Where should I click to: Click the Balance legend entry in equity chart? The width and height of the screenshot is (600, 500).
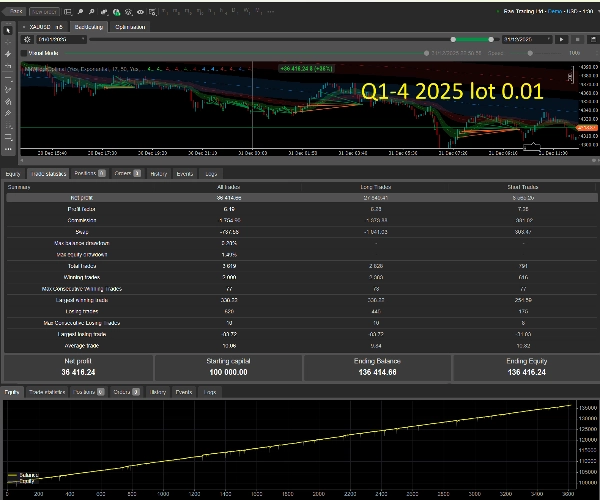tap(23, 475)
